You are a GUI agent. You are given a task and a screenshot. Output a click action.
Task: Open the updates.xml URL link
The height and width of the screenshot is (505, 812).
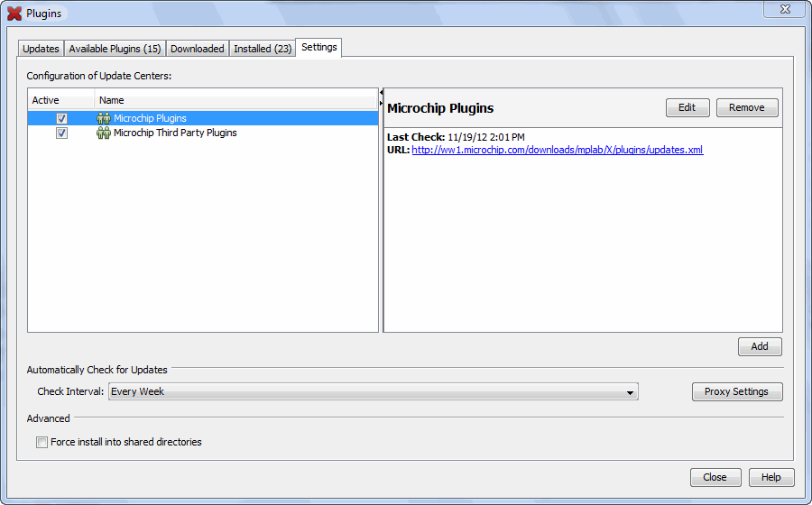(558, 150)
